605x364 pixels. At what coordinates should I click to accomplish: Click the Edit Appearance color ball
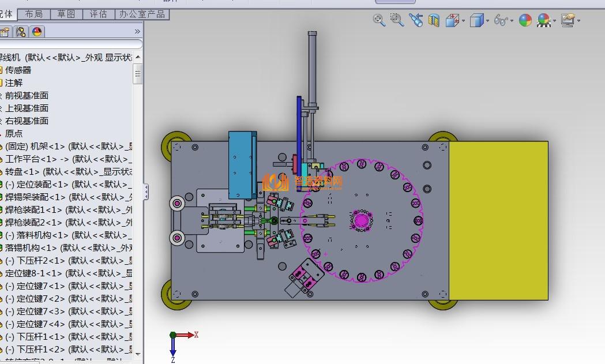coord(525,21)
